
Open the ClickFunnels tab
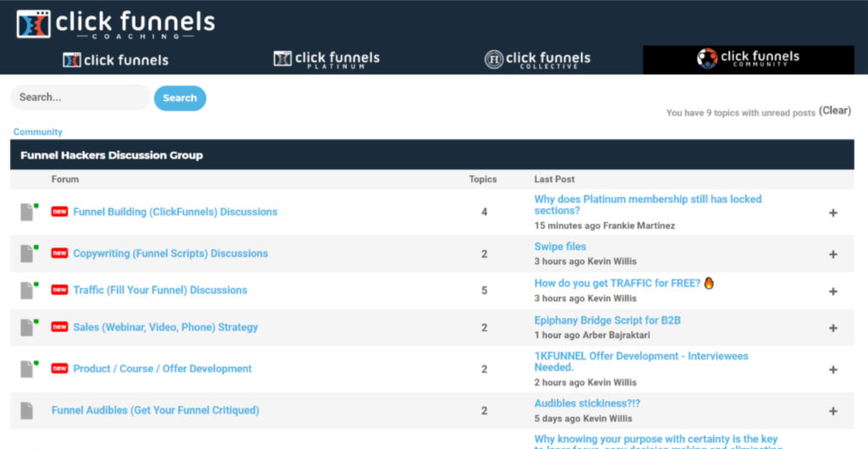tap(115, 59)
